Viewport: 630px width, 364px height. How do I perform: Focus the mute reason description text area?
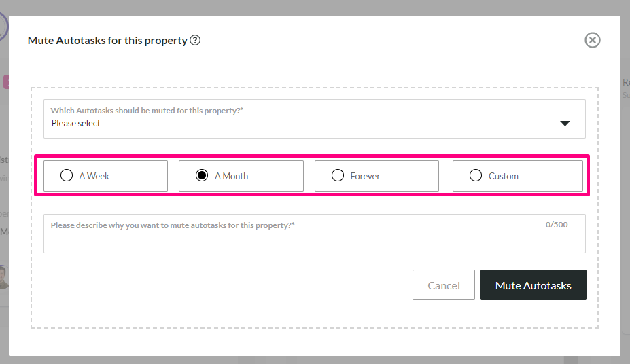click(314, 234)
